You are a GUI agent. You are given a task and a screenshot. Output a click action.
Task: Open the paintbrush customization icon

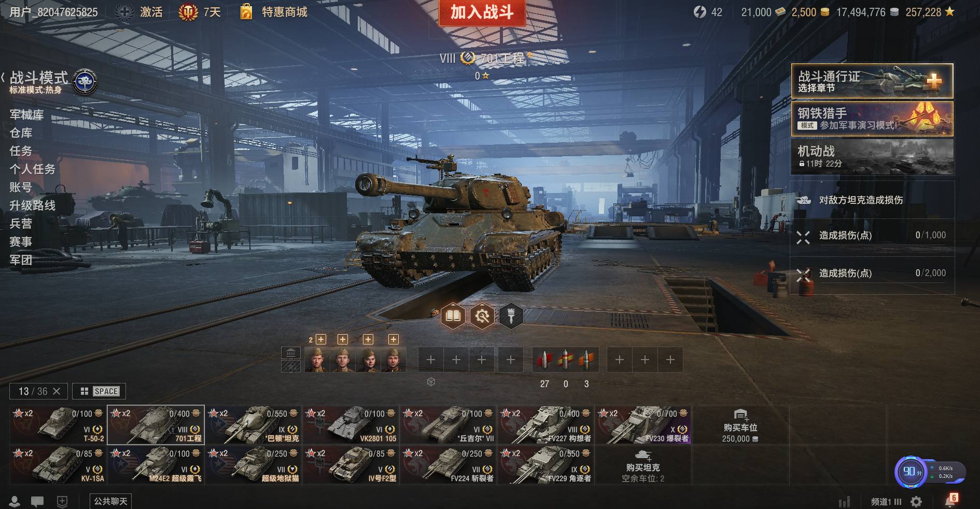pyautogui.click(x=511, y=315)
